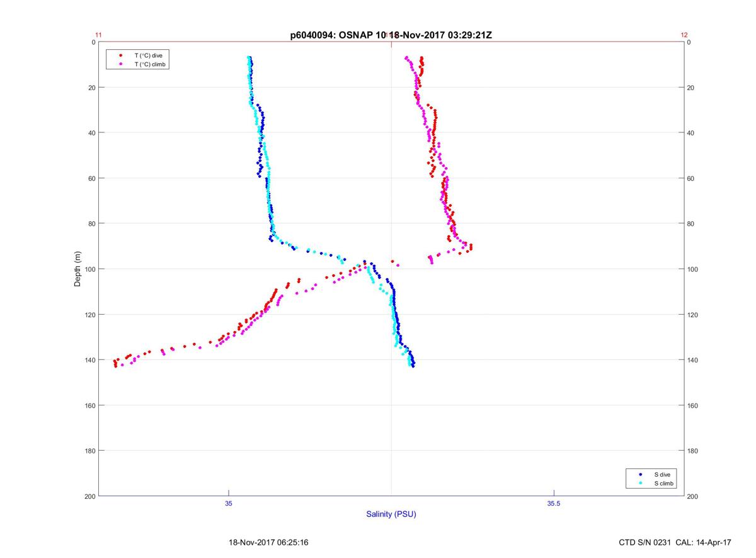Click the 180 tick on right depth axis

[x=693, y=451]
